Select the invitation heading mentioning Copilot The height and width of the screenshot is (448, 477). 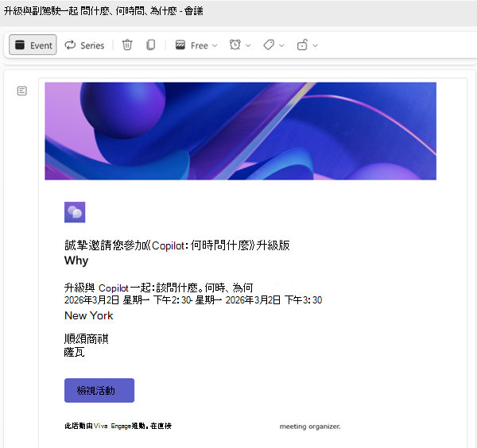pyautogui.click(x=176, y=245)
